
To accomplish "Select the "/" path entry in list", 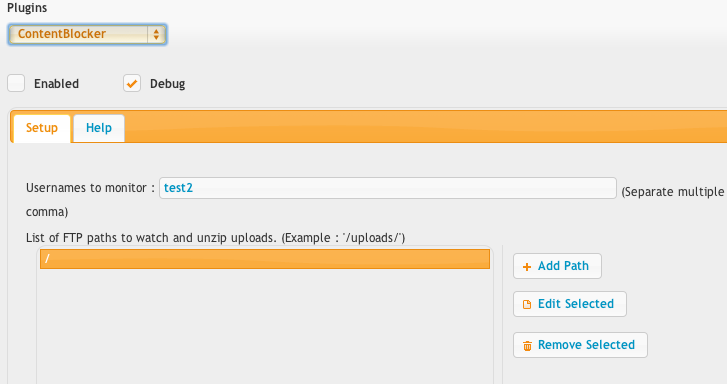I will click(265, 259).
